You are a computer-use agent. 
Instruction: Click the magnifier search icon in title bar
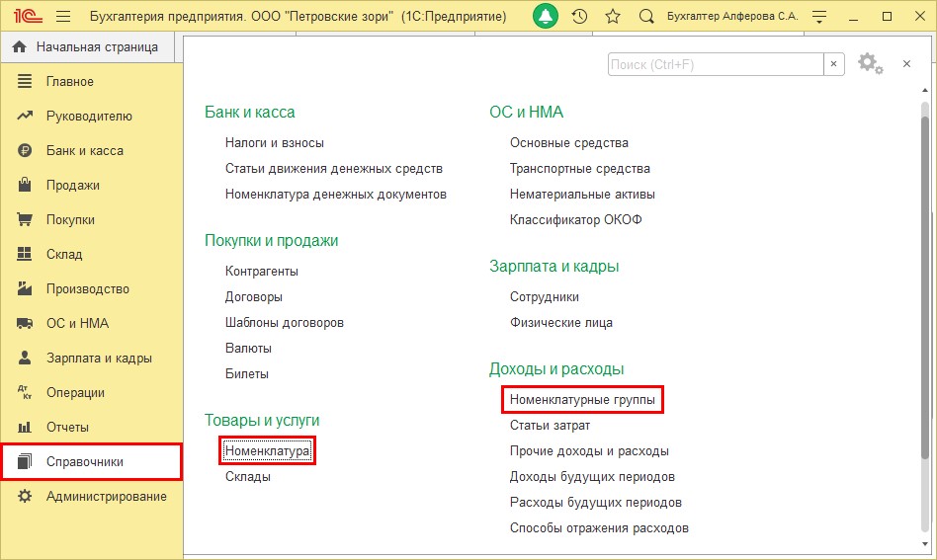coord(646,17)
